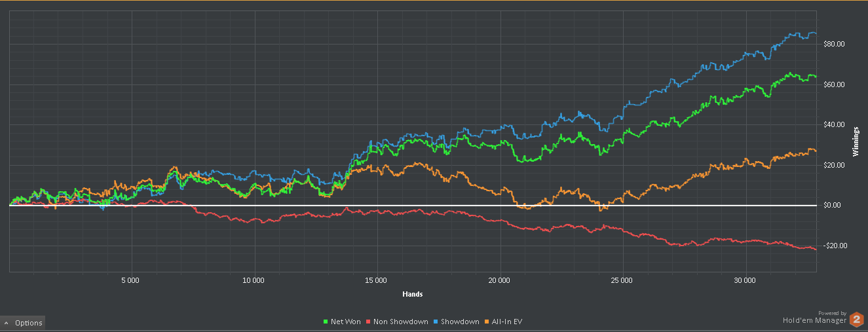Click the $0.00 axis value

click(x=832, y=206)
